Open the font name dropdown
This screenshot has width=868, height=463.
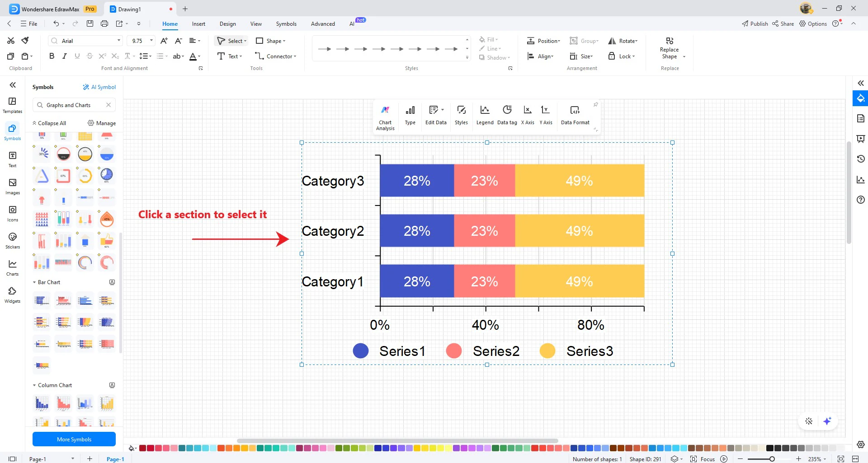(x=119, y=41)
